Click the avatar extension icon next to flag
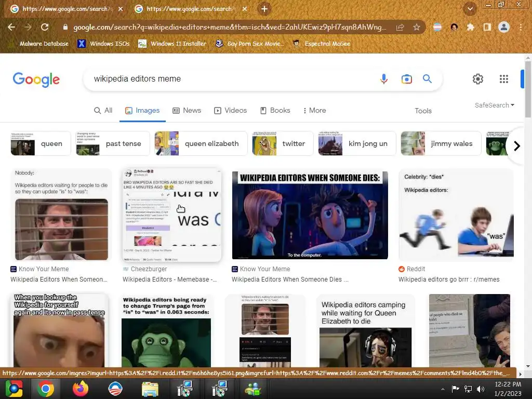Screen dimensions: 532x399 pos(454,27)
